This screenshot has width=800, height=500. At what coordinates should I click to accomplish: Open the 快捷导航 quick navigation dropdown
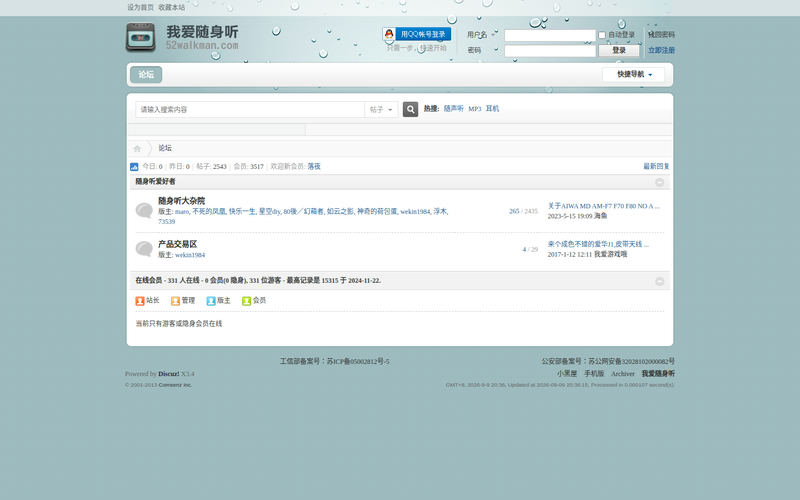coord(634,74)
